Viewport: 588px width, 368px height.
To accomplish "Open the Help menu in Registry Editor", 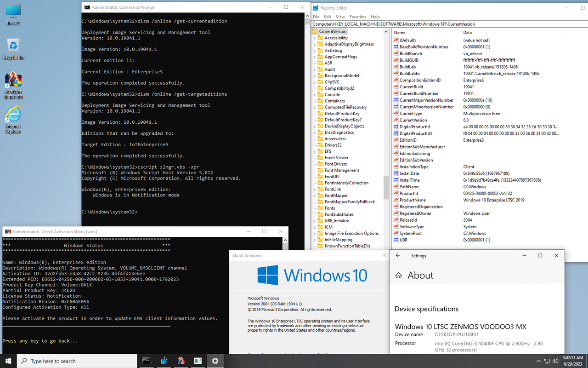I will coord(375,17).
